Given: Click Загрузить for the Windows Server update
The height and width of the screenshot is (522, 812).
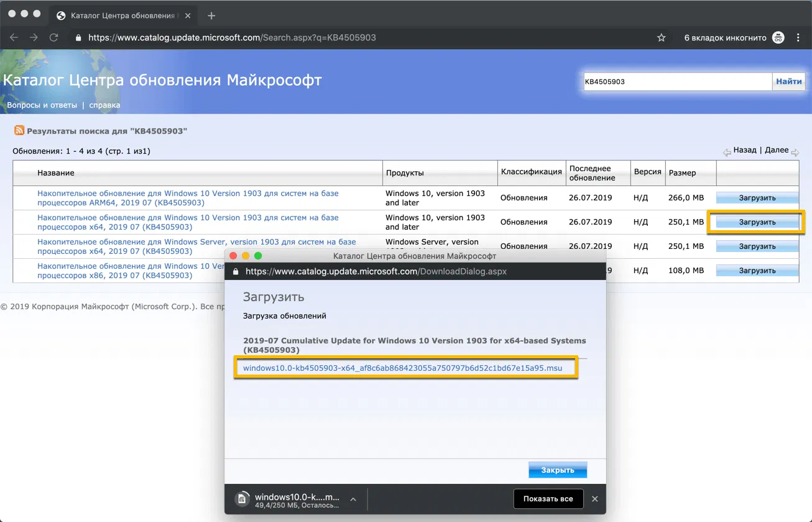Looking at the screenshot, I should [x=757, y=246].
